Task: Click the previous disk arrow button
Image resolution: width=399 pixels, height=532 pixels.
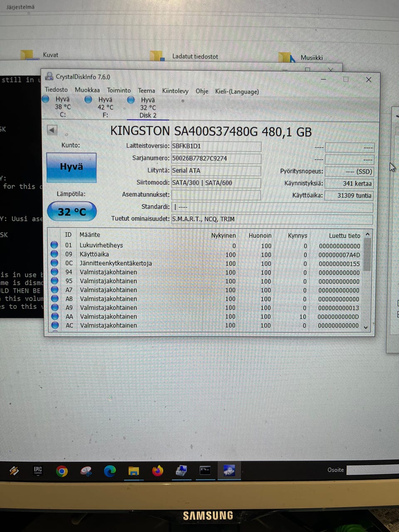Action: (52, 130)
